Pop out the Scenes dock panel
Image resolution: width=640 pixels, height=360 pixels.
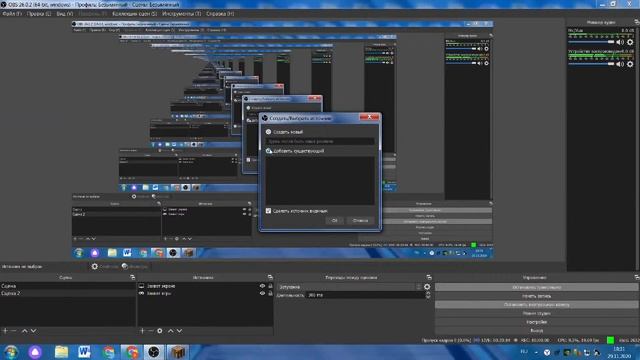click(x=132, y=277)
